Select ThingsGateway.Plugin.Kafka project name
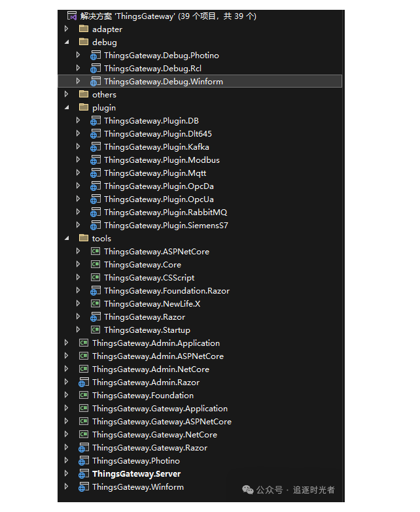 tap(156, 147)
